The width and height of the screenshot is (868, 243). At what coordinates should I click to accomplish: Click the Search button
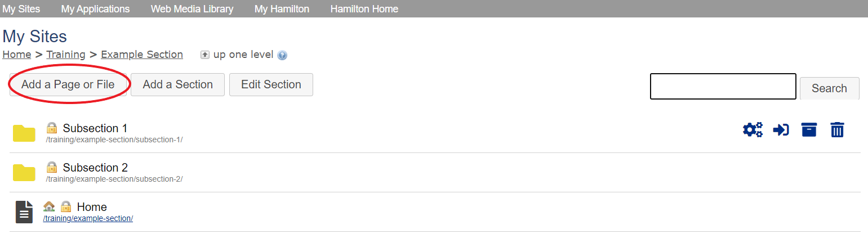coord(829,88)
